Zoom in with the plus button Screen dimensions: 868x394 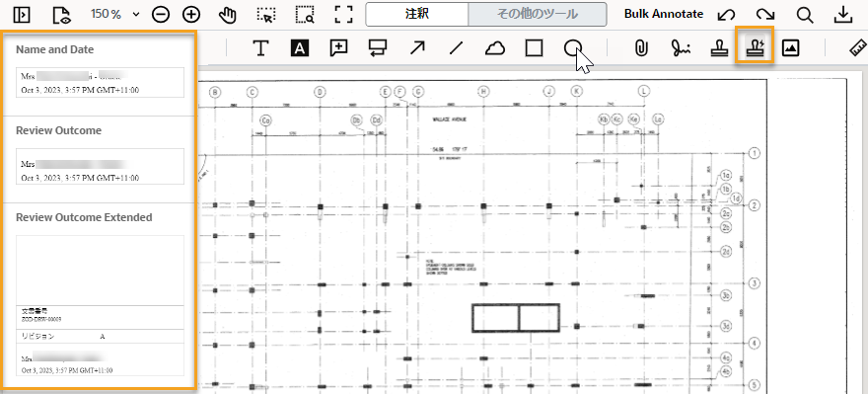[191, 15]
